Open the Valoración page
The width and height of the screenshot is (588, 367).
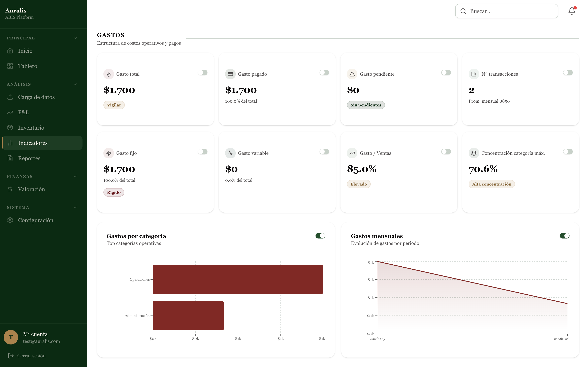[x=42, y=189]
